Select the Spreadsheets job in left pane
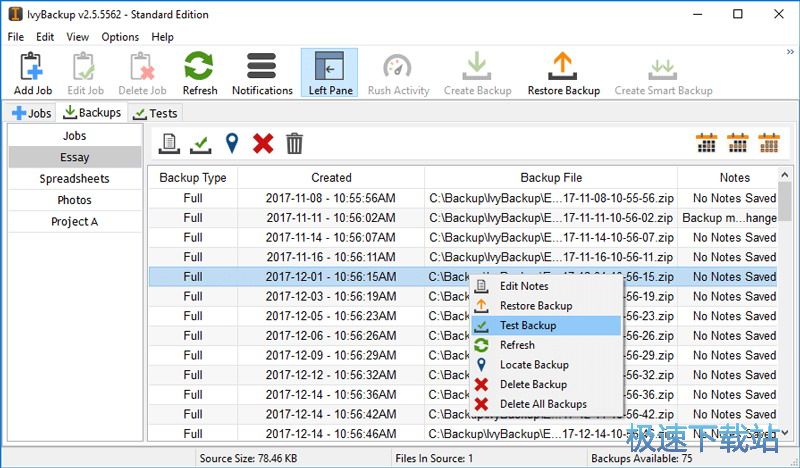Viewport: 800px width, 468px height. click(75, 179)
